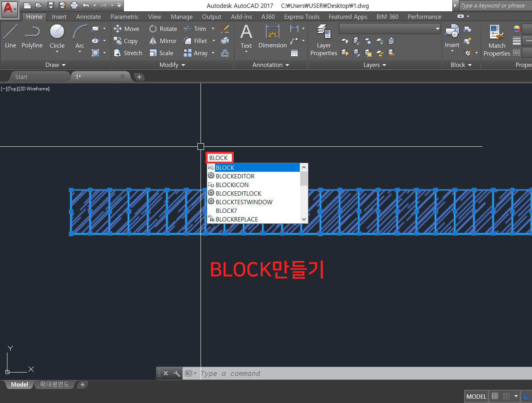Screen dimensions: 532x403
Task: Select BLOCKREPLACE from autocomplete list
Action: pyautogui.click(x=253, y=219)
